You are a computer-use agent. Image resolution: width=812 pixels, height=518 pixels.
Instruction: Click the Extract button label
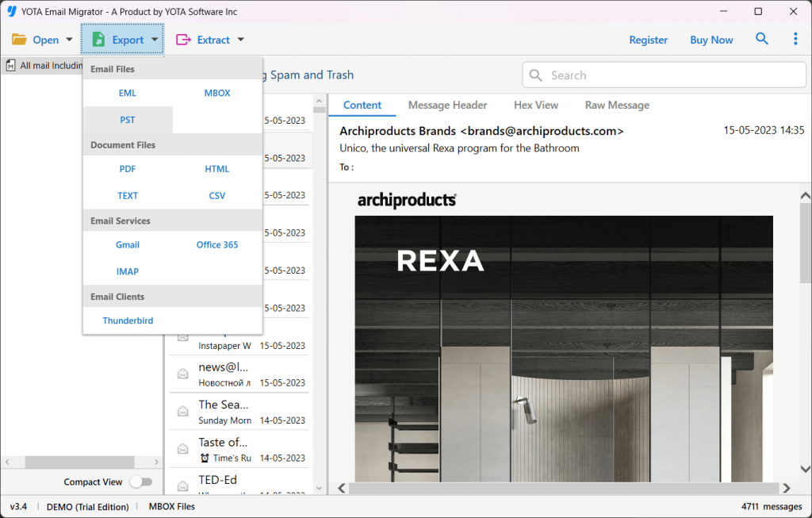click(213, 40)
